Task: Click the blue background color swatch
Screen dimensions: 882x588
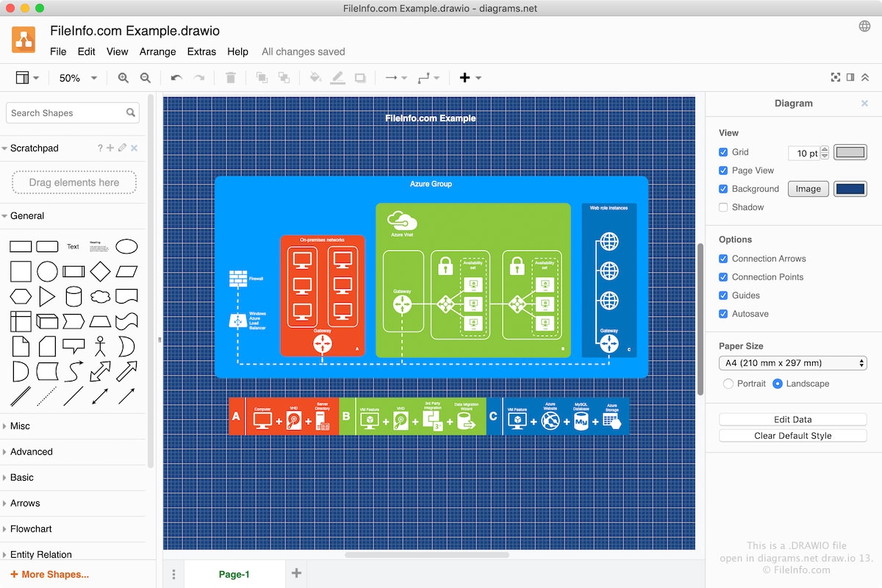Action: pyautogui.click(x=850, y=189)
